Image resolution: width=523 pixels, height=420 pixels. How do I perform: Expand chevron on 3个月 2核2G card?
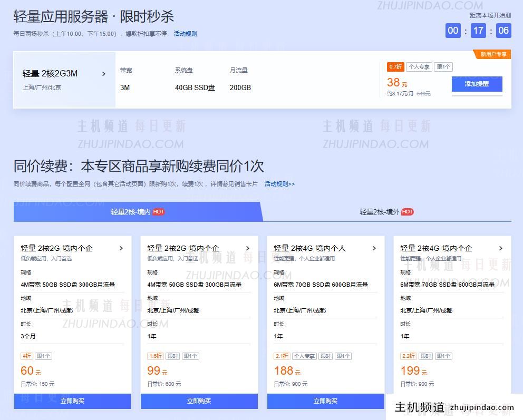tap(121, 248)
